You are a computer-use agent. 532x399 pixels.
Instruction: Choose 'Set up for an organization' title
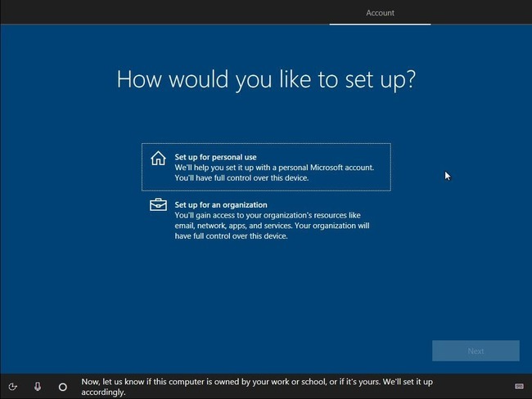(x=221, y=204)
